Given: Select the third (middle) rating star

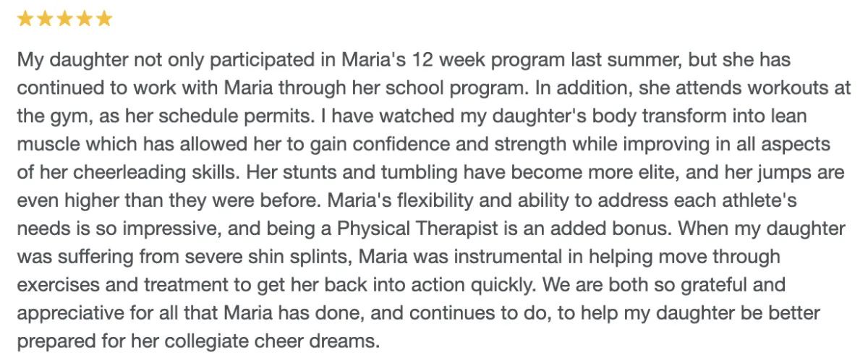Looking at the screenshot, I should point(64,19).
